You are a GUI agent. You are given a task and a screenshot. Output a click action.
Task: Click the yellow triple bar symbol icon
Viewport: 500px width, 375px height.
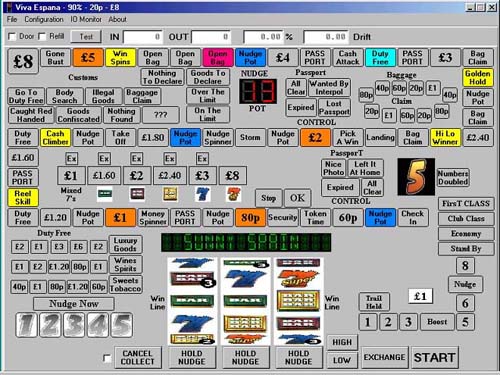pyautogui.click(x=170, y=194)
